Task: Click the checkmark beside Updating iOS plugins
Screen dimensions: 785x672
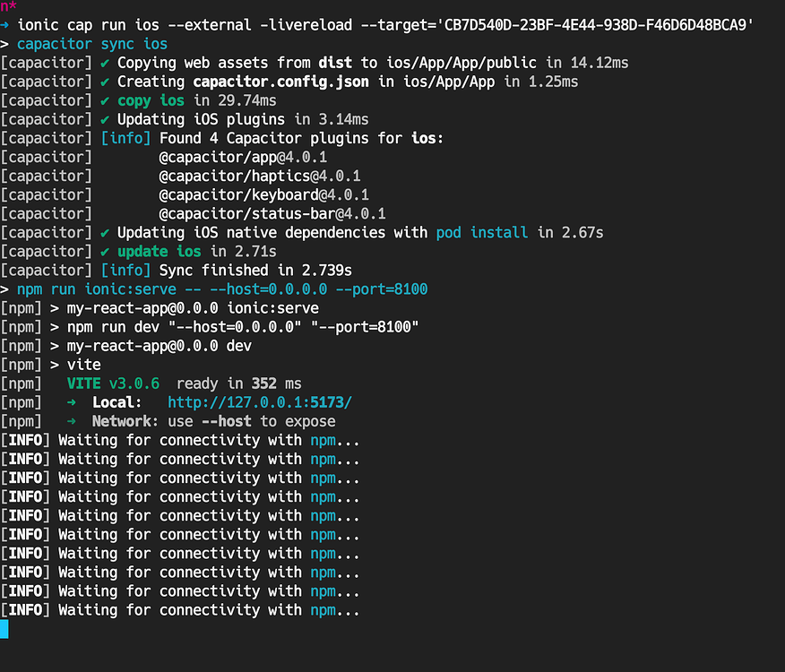Action: tap(105, 120)
